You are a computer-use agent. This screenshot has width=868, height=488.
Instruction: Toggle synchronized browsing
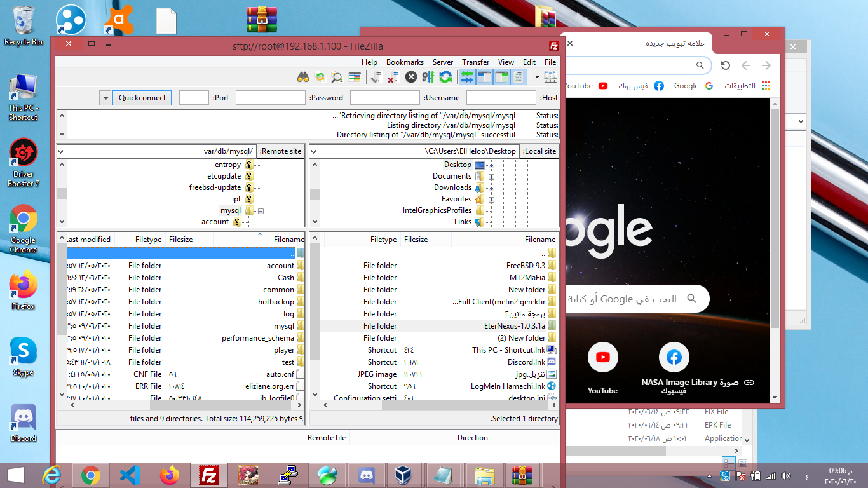click(x=320, y=77)
